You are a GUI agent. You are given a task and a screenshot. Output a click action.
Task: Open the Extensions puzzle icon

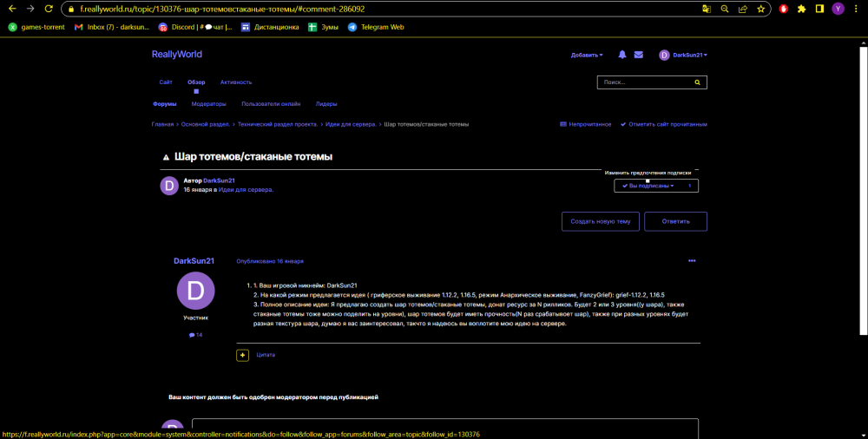[x=801, y=9]
